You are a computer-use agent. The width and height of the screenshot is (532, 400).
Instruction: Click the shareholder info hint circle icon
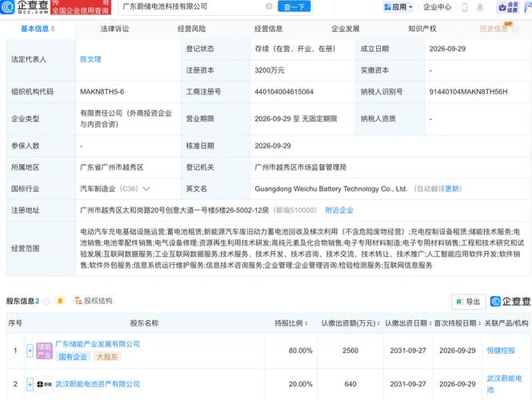click(46, 302)
